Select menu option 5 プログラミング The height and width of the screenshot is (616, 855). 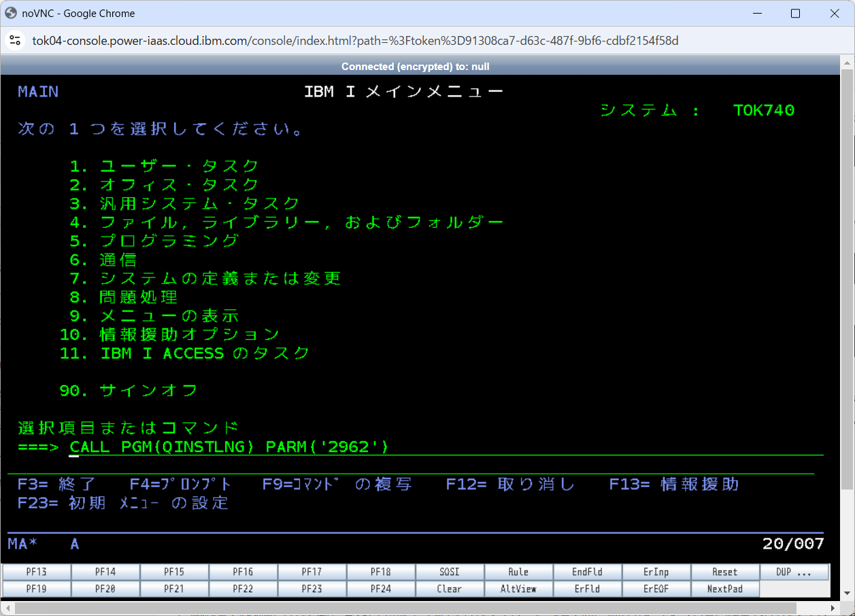[154, 241]
